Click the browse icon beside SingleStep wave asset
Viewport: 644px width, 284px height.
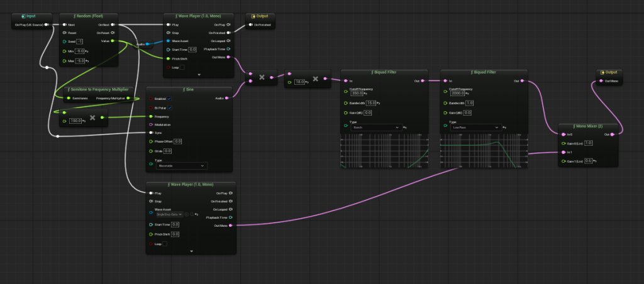(191, 214)
